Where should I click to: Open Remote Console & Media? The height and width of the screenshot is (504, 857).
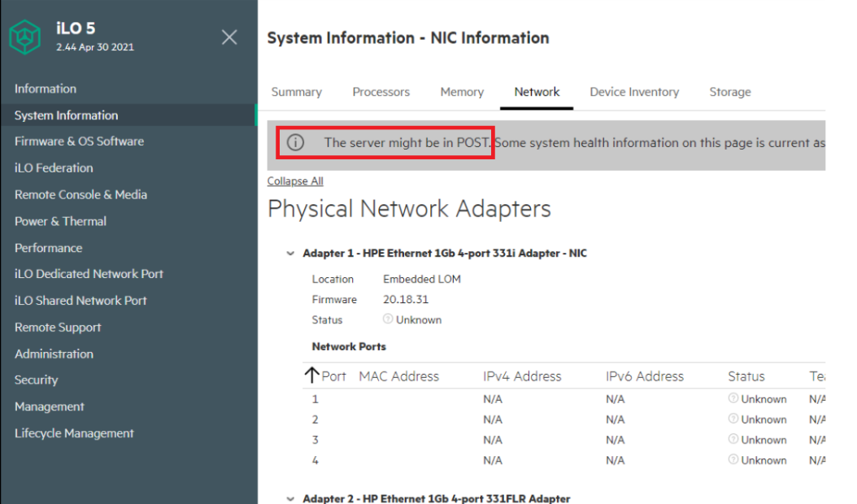(80, 194)
